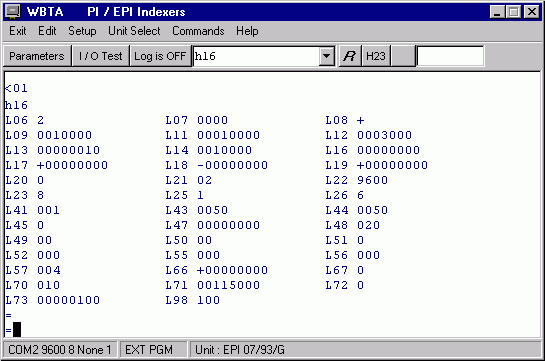545x361 pixels.
Task: Open the Setup menu
Action: pyautogui.click(x=82, y=31)
